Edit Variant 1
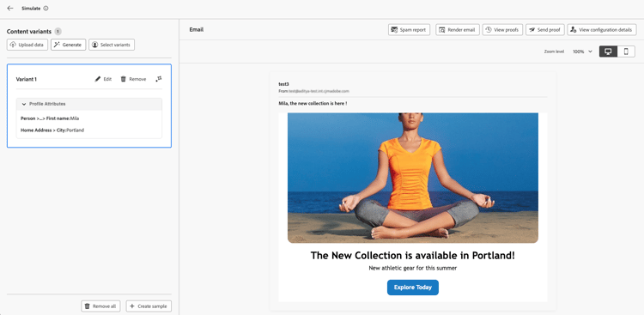 click(103, 79)
